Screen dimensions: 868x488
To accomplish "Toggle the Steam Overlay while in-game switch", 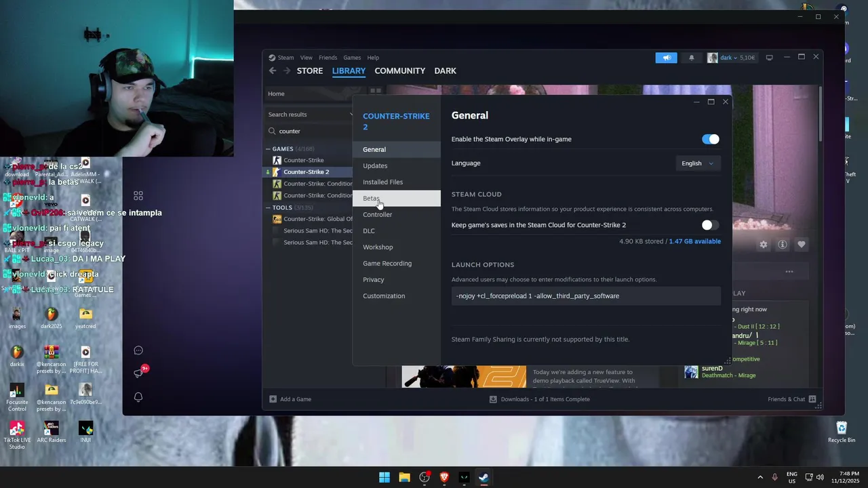I will (x=710, y=139).
